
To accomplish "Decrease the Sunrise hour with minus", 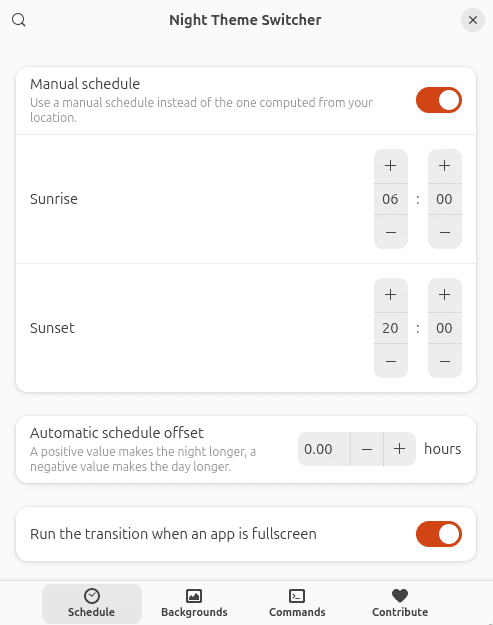I will (391, 232).
